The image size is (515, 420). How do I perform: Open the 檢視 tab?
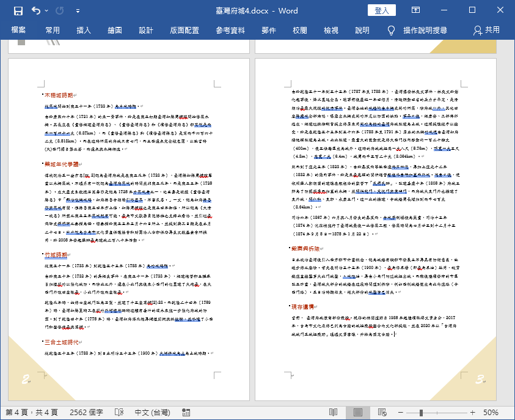pos(331,30)
